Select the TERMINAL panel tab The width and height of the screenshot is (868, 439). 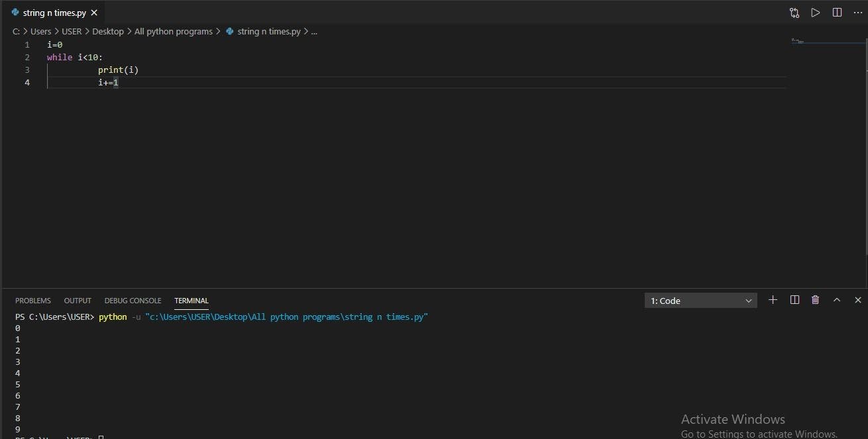(x=191, y=301)
